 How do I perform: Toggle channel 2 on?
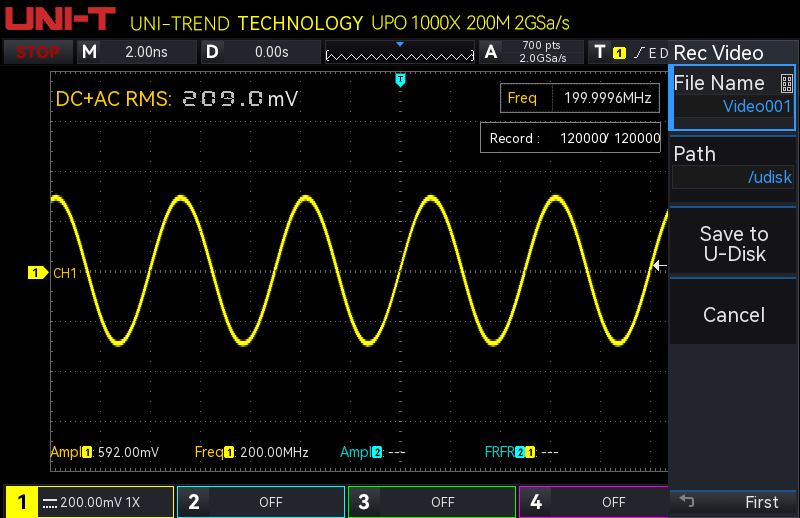pyautogui.click(x=260, y=502)
